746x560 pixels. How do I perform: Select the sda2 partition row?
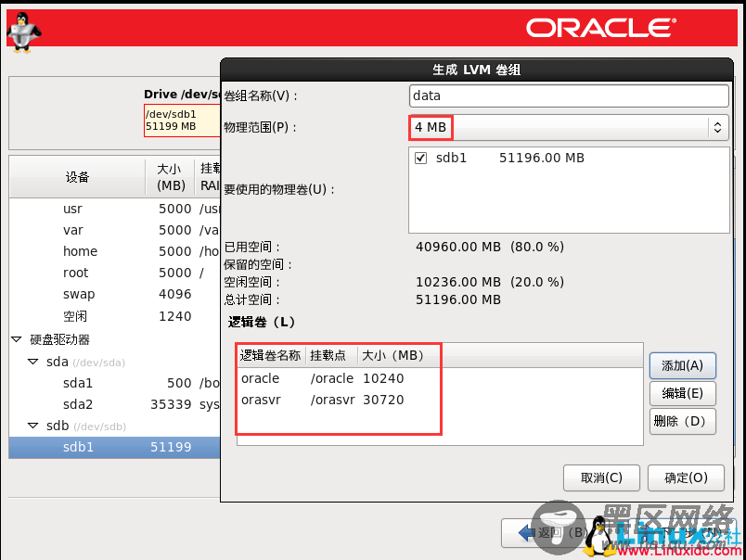click(115, 404)
